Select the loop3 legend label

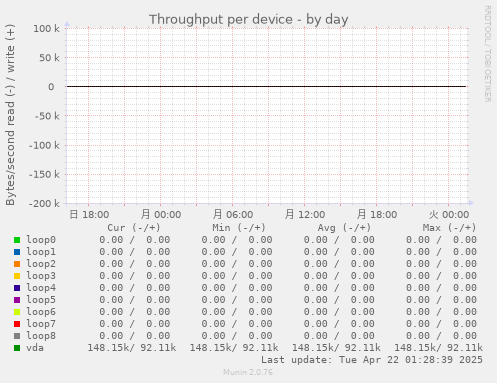(41, 276)
